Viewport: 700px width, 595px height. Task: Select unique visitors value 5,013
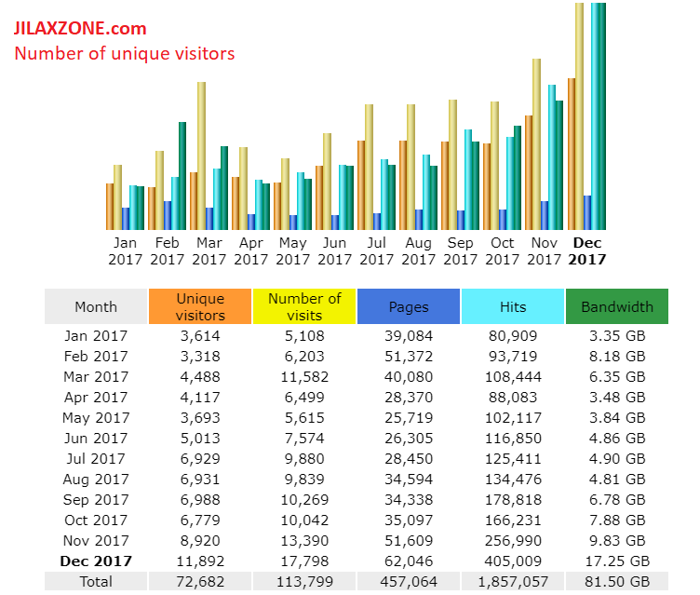click(x=200, y=439)
